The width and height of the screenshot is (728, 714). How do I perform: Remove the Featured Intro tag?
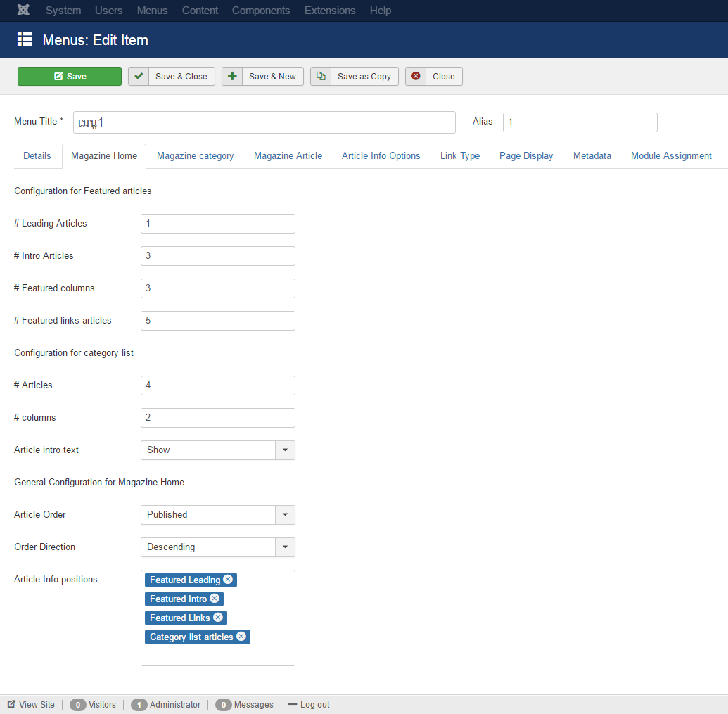pyautogui.click(x=215, y=599)
